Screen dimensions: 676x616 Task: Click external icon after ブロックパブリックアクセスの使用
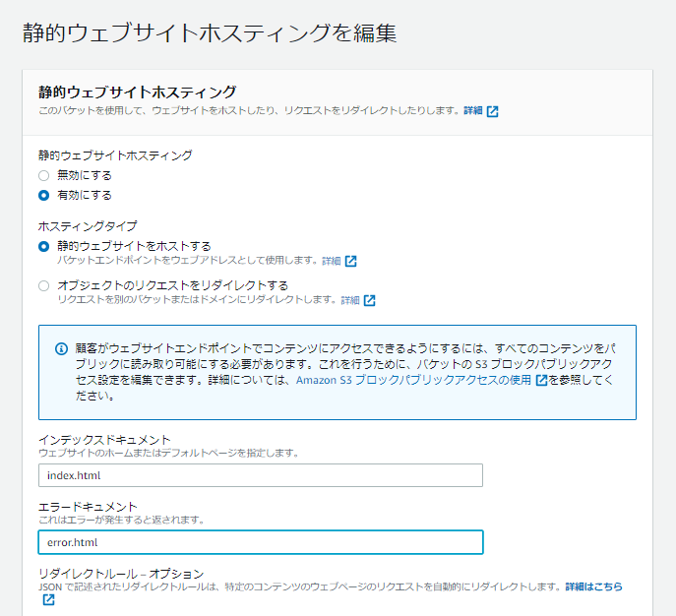pos(541,380)
